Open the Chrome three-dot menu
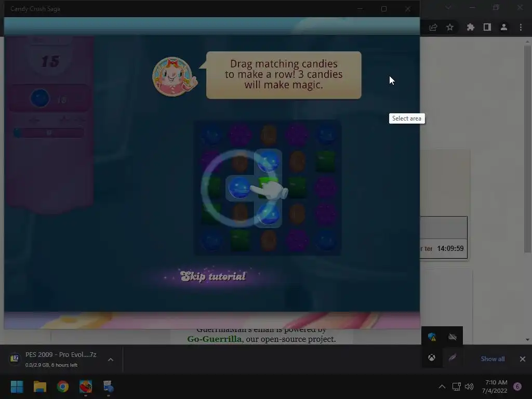This screenshot has width=532, height=399. [521, 28]
